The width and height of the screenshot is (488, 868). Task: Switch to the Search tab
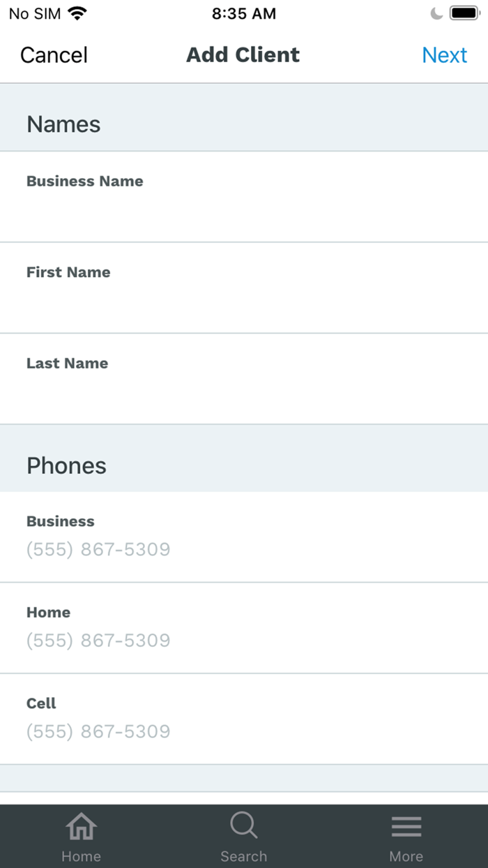point(243,834)
